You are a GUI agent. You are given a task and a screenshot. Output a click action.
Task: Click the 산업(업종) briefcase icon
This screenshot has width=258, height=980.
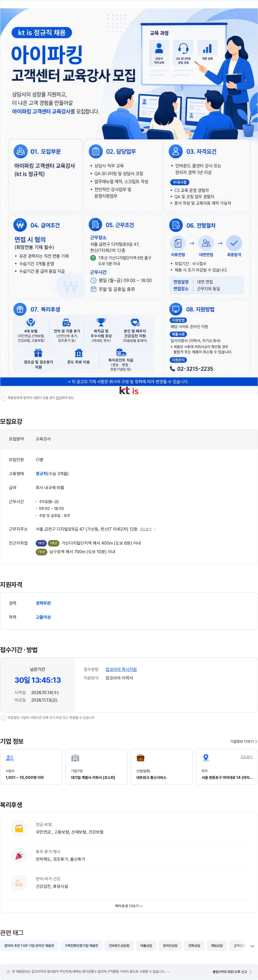[141, 758]
